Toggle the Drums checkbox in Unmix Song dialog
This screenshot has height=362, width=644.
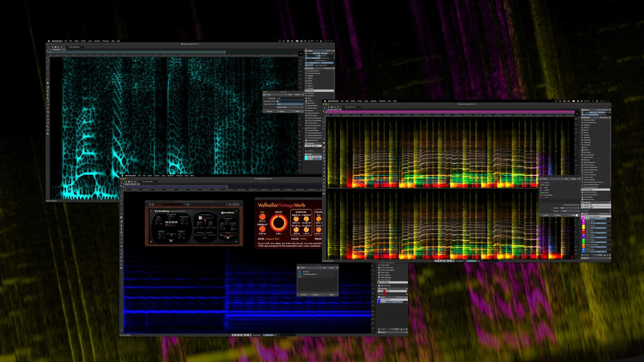541,185
